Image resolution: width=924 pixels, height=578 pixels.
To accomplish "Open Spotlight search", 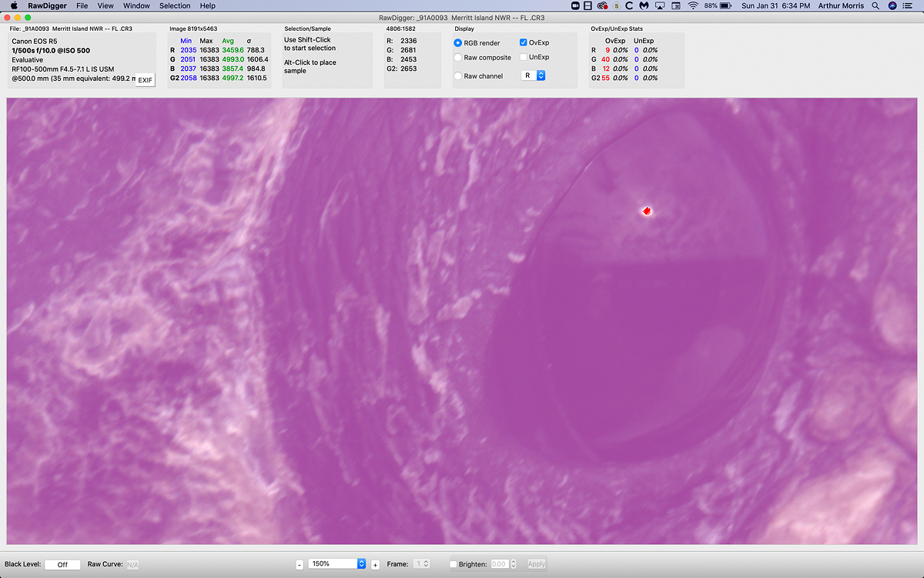I will [875, 5].
